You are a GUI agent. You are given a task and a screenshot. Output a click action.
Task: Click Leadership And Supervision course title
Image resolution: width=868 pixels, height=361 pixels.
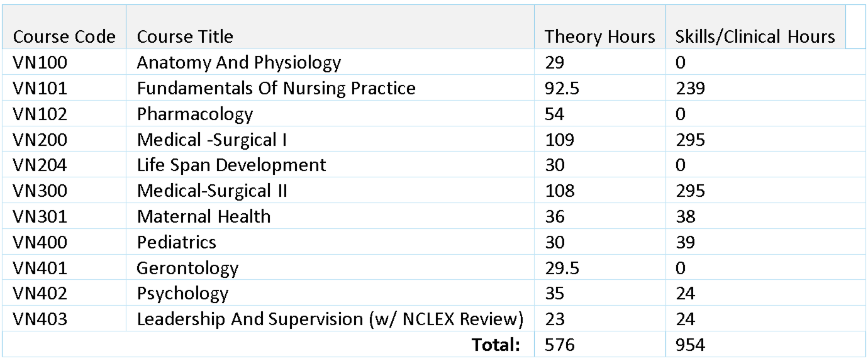(x=330, y=319)
